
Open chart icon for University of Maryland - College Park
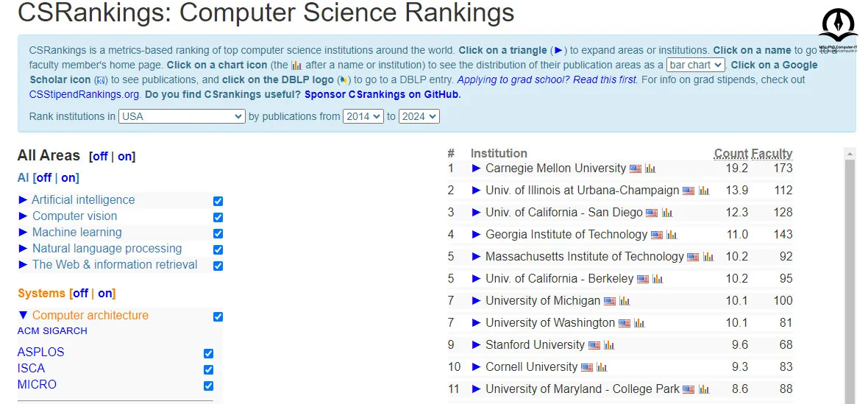point(703,390)
